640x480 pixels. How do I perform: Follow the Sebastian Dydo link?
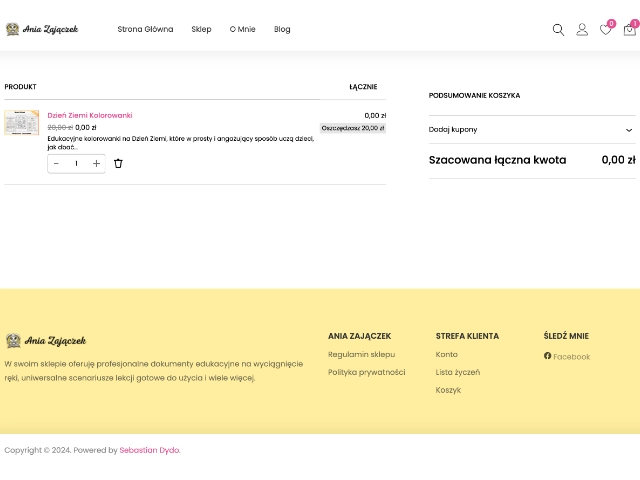(149, 450)
